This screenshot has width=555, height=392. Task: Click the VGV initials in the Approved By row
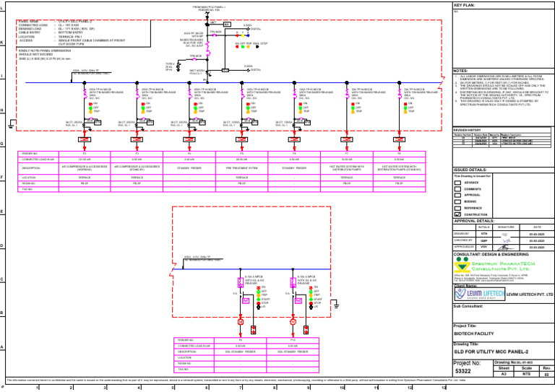(483, 248)
